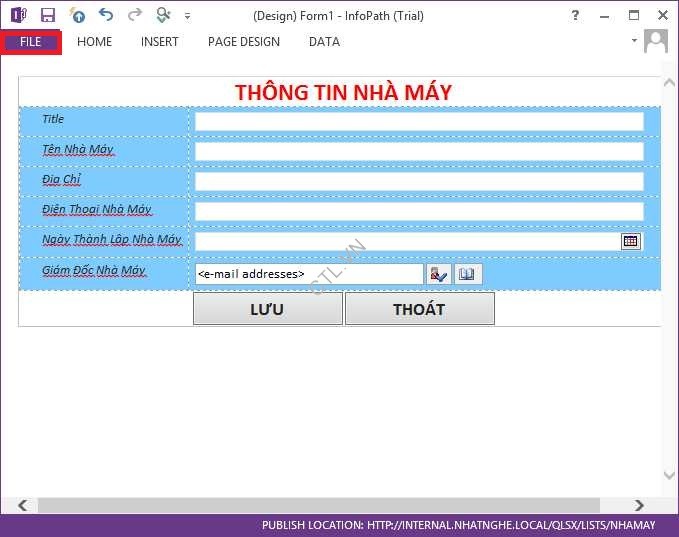Screen dimensions: 679x537
Task: Open InfoPath Help question mark
Action: pyautogui.click(x=575, y=15)
